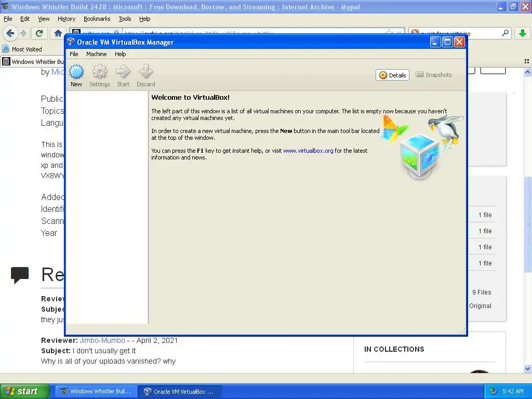The image size is (532, 399).
Task: Open the browser downloads arrow icon
Action: click(523, 33)
